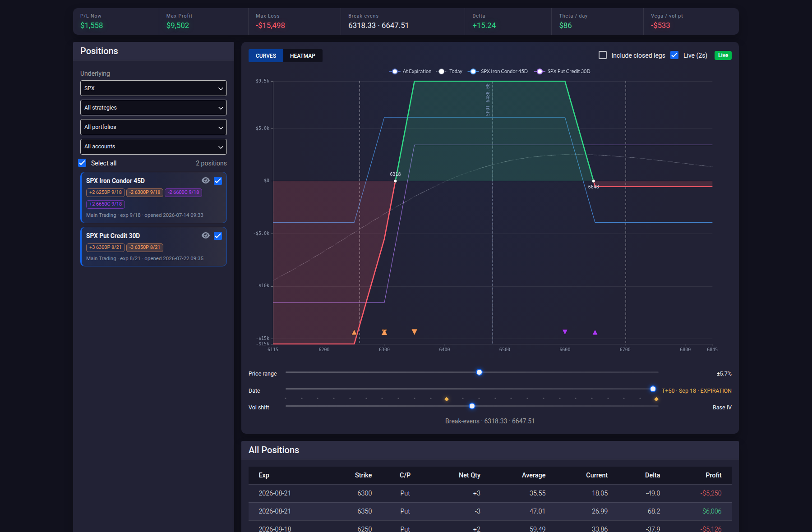Image resolution: width=812 pixels, height=532 pixels.
Task: Click the Date slider handle
Action: click(x=653, y=389)
